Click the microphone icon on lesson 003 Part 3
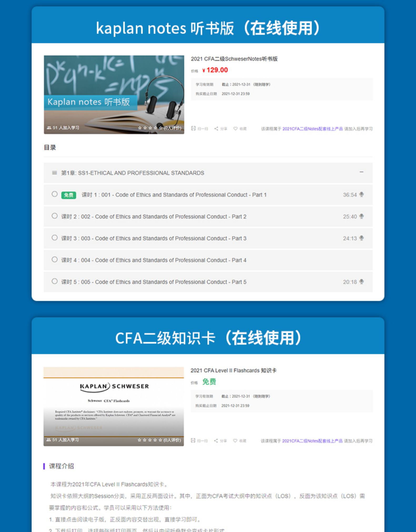Viewport: 416px width, 532px height. [x=362, y=238]
